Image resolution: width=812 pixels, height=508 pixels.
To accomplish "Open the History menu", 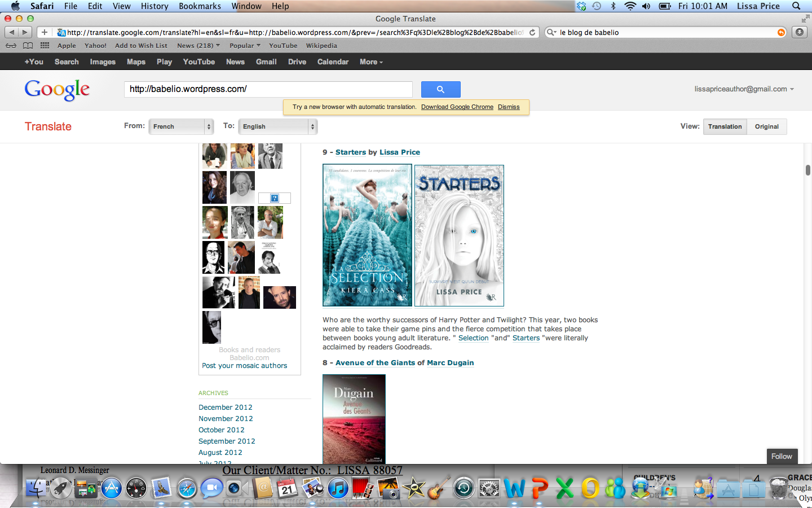I will 155,6.
